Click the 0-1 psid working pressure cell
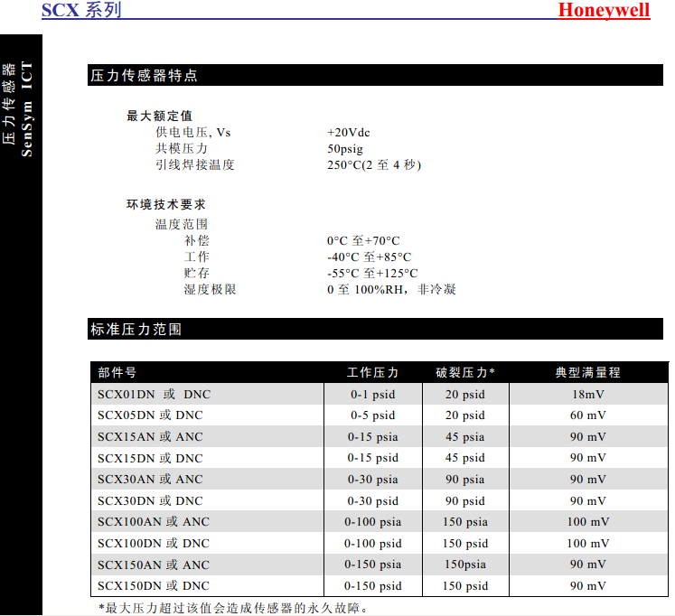Image resolution: width=675 pixels, height=616 pixels. pos(373,395)
